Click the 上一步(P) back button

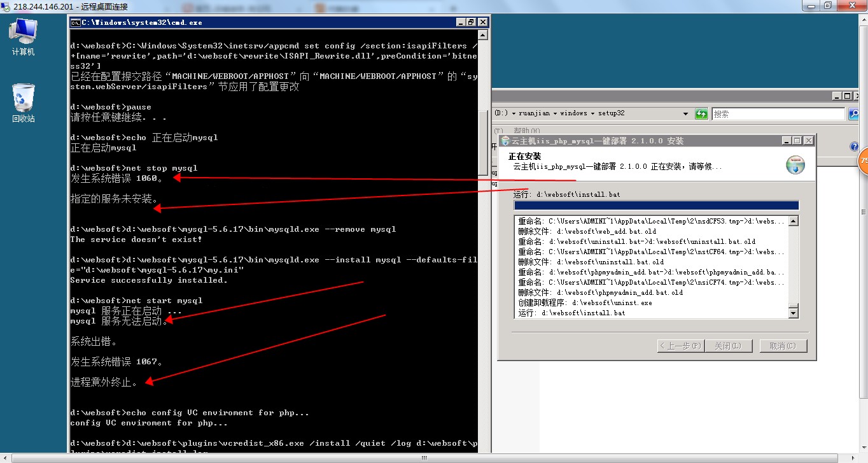680,346
